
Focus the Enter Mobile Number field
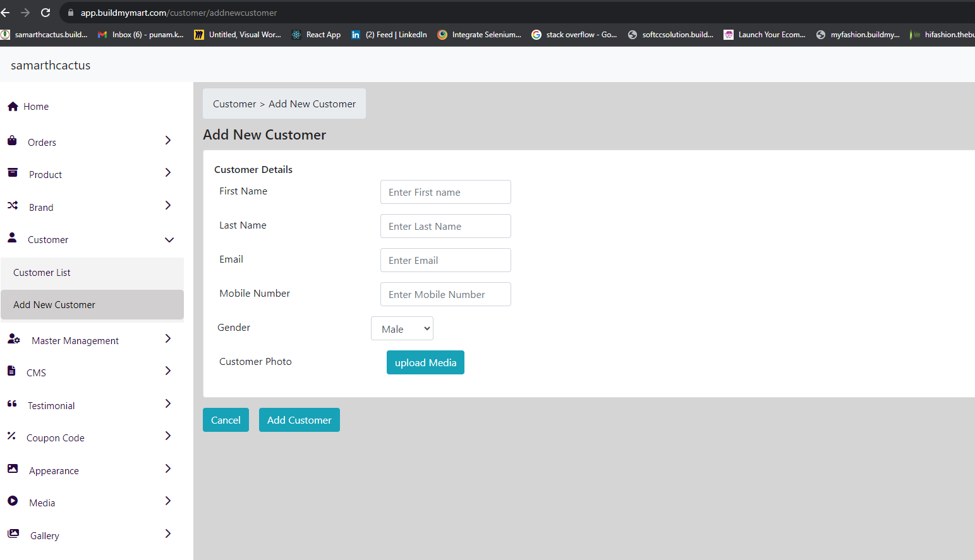445,294
